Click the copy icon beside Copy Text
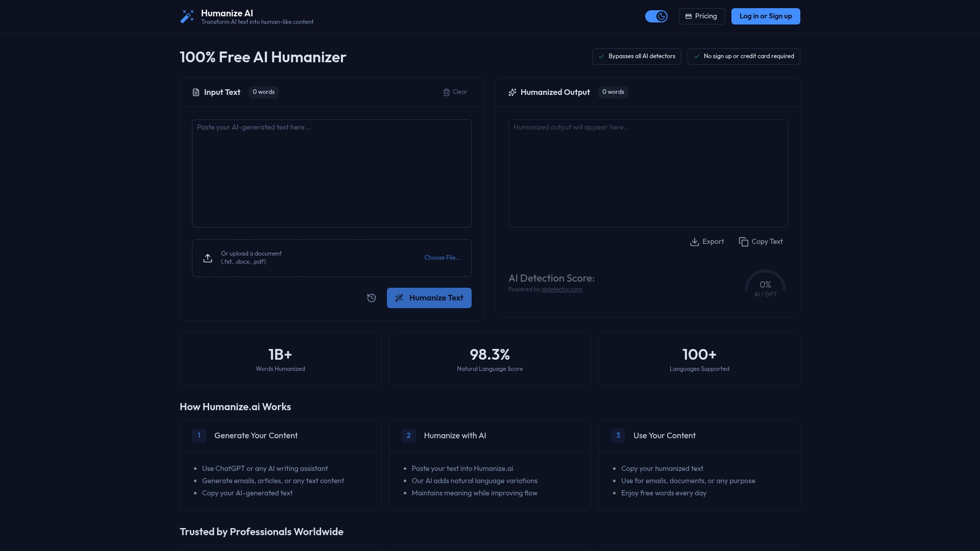 tap(743, 241)
